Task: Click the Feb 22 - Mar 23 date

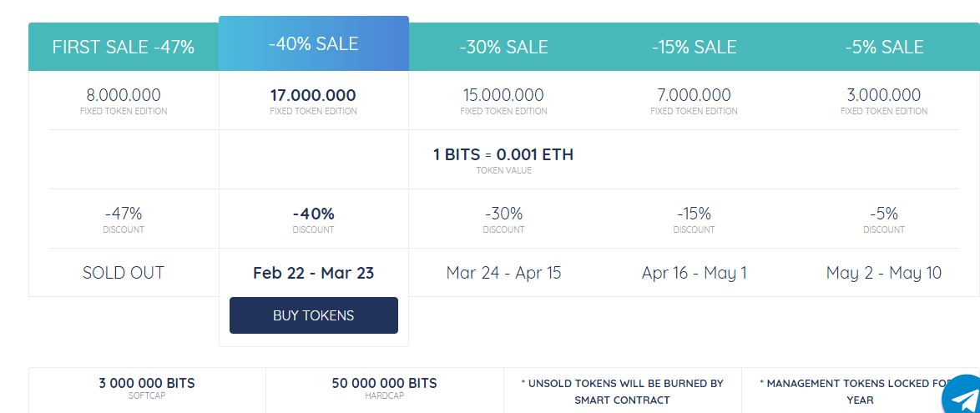Action: click(x=314, y=273)
